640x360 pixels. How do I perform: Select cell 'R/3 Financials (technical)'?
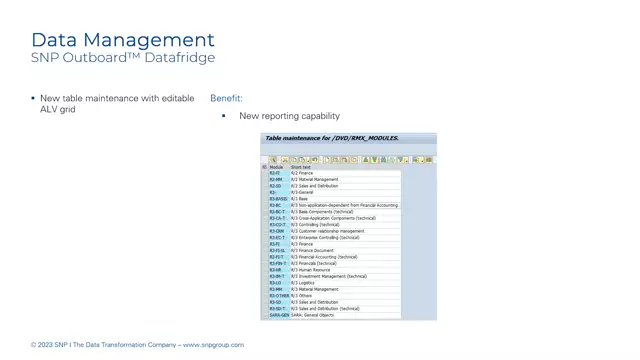coord(345,264)
